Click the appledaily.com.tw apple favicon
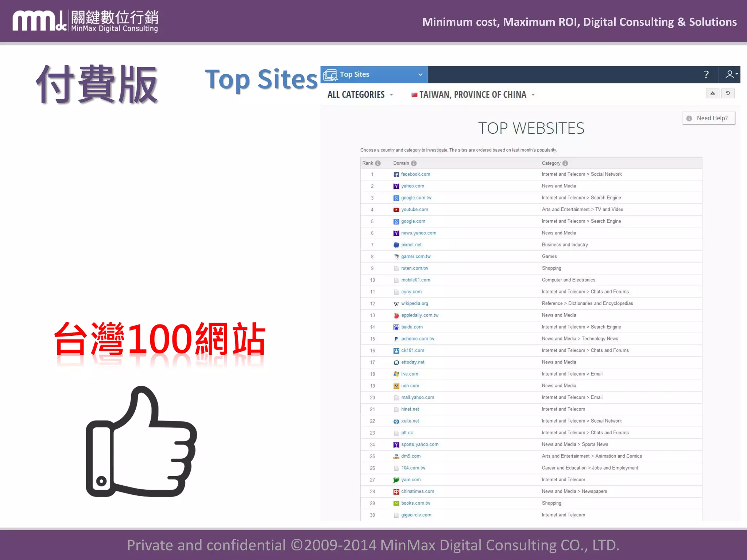 click(x=396, y=315)
